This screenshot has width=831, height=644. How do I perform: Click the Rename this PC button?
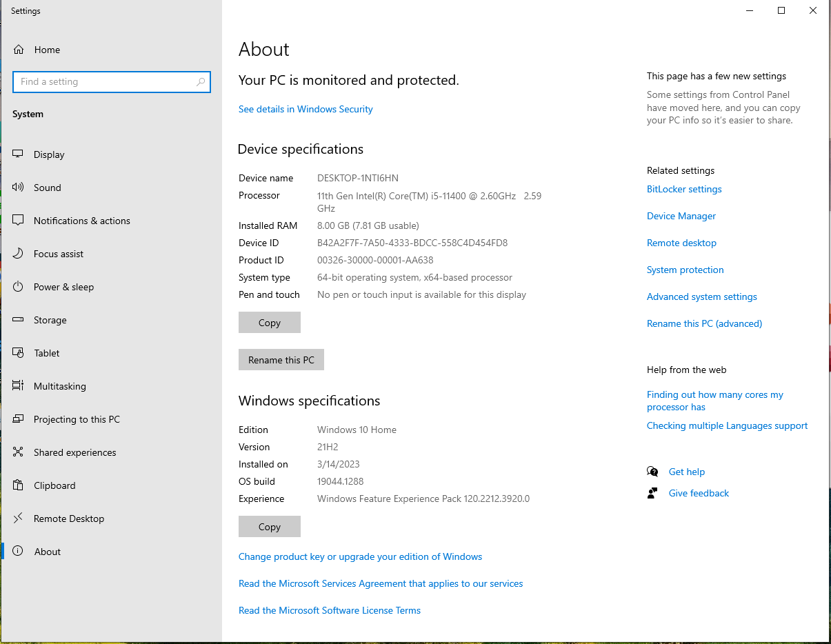pos(281,360)
